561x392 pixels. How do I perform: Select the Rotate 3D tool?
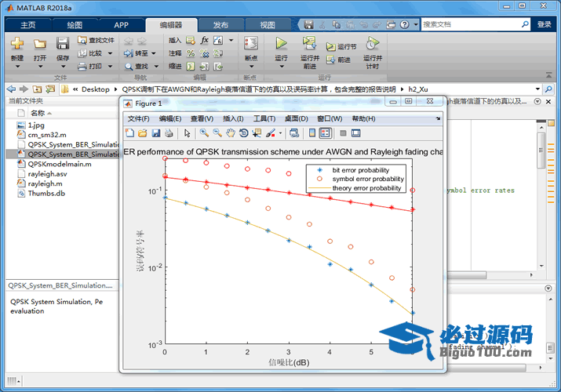pos(244,133)
